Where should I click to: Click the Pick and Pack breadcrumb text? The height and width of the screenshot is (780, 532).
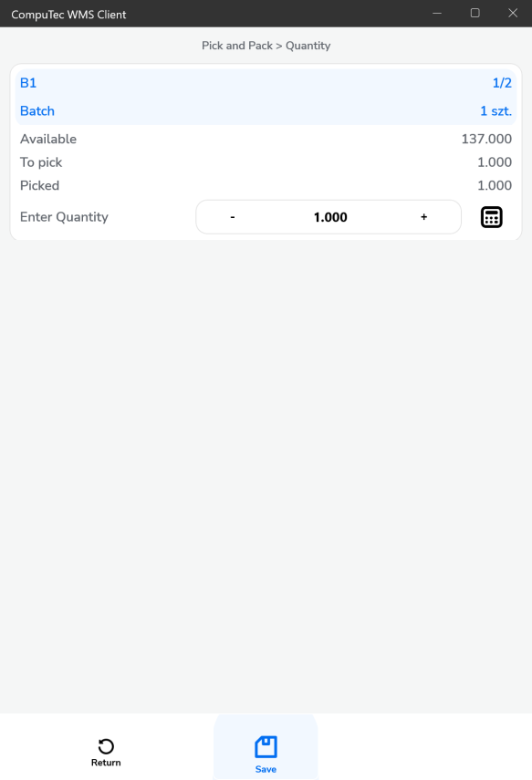[x=237, y=46]
